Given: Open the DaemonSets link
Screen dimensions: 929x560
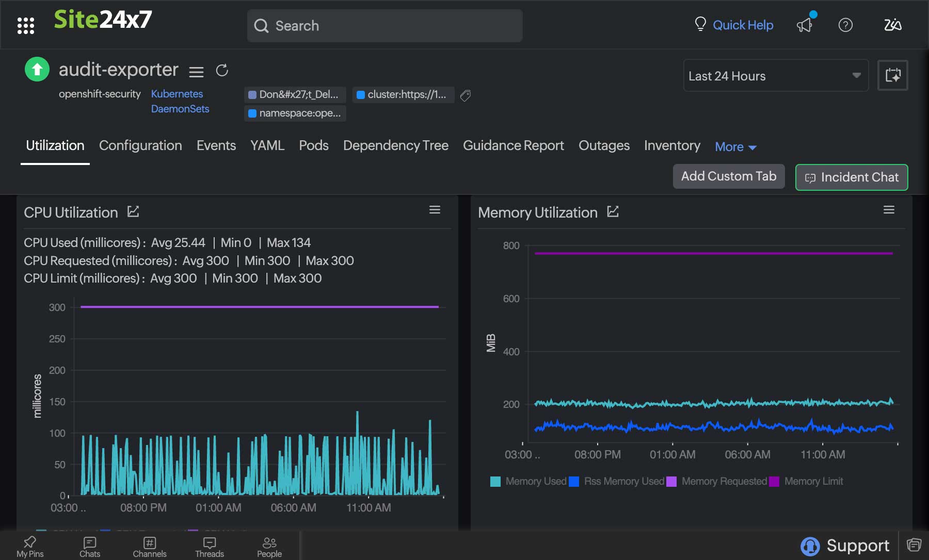Looking at the screenshot, I should click(180, 109).
